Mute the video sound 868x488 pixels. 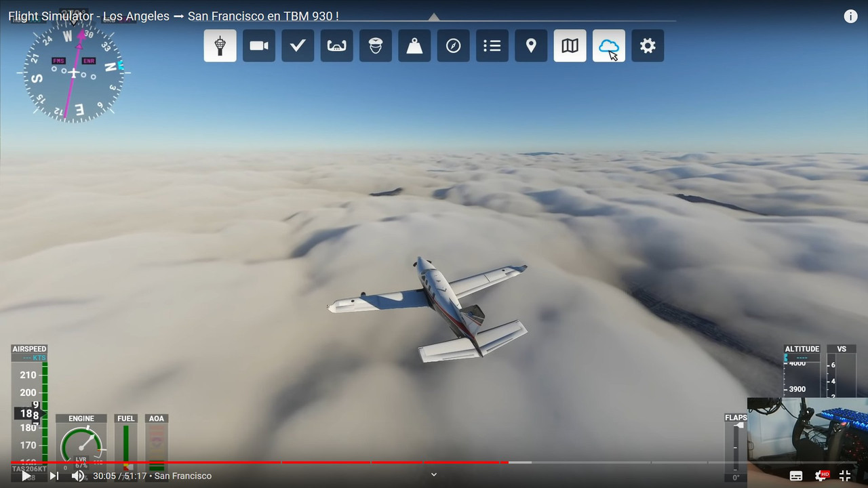78,476
